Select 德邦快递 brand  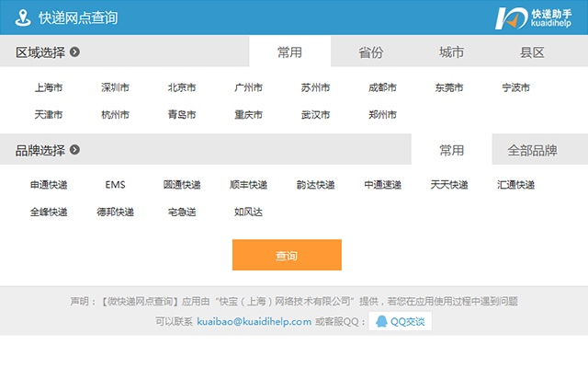click(x=115, y=212)
